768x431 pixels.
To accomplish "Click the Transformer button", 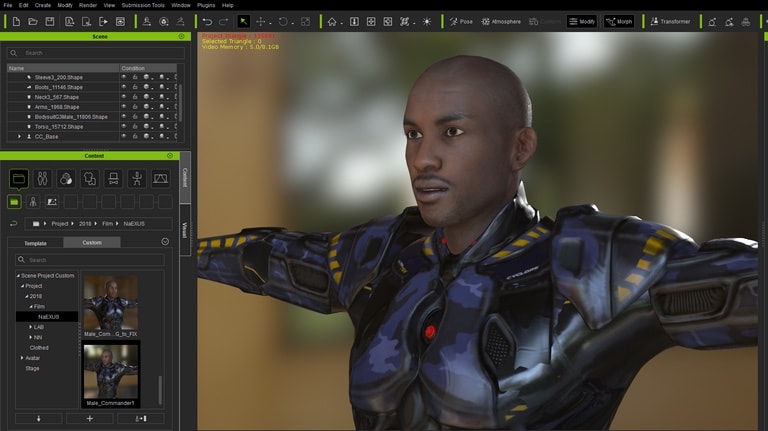I will (669, 21).
